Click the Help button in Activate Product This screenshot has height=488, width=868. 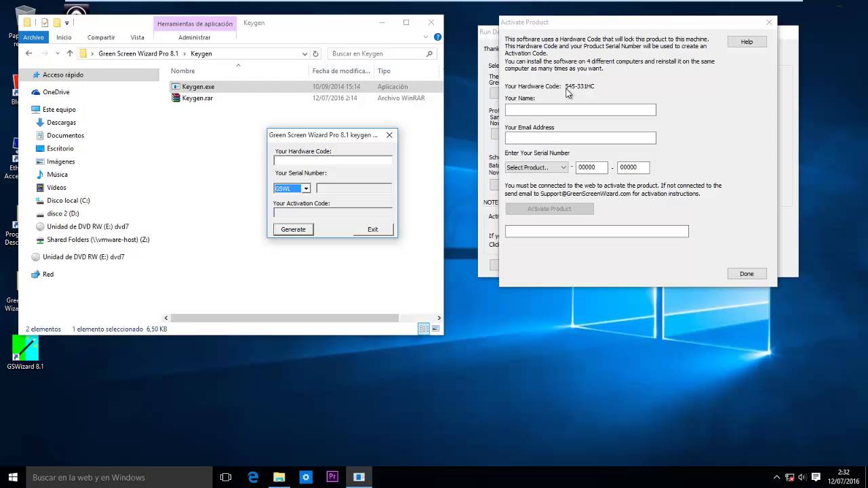pyautogui.click(x=747, y=42)
